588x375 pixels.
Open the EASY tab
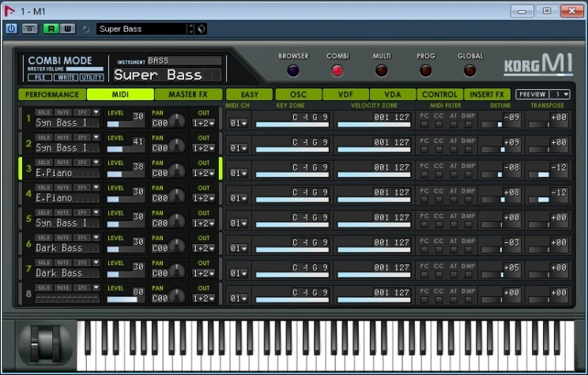(250, 95)
